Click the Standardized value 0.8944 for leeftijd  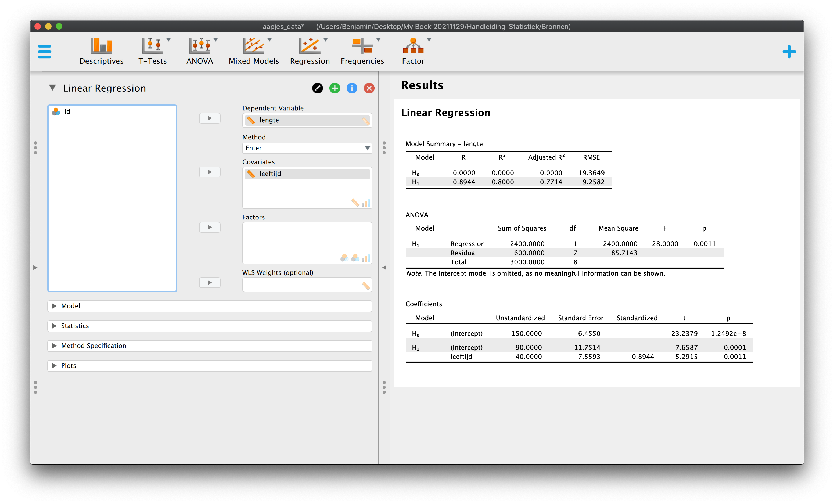coord(643,357)
